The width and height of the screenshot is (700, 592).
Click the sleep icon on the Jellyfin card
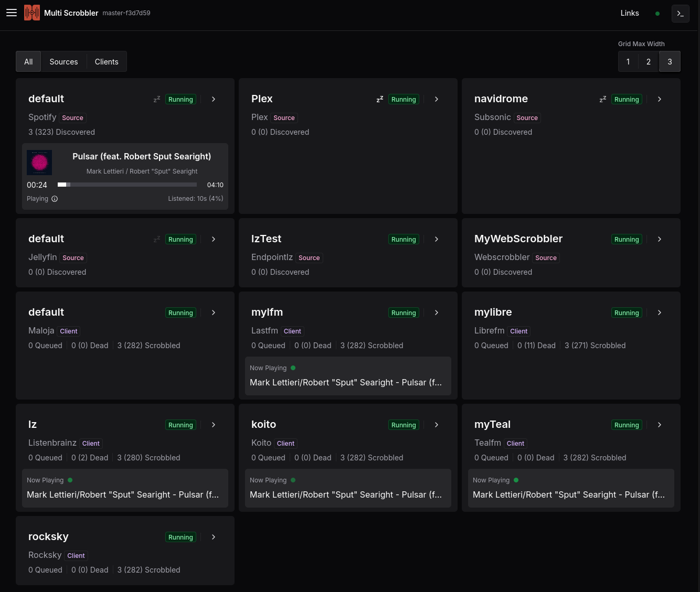(x=157, y=239)
